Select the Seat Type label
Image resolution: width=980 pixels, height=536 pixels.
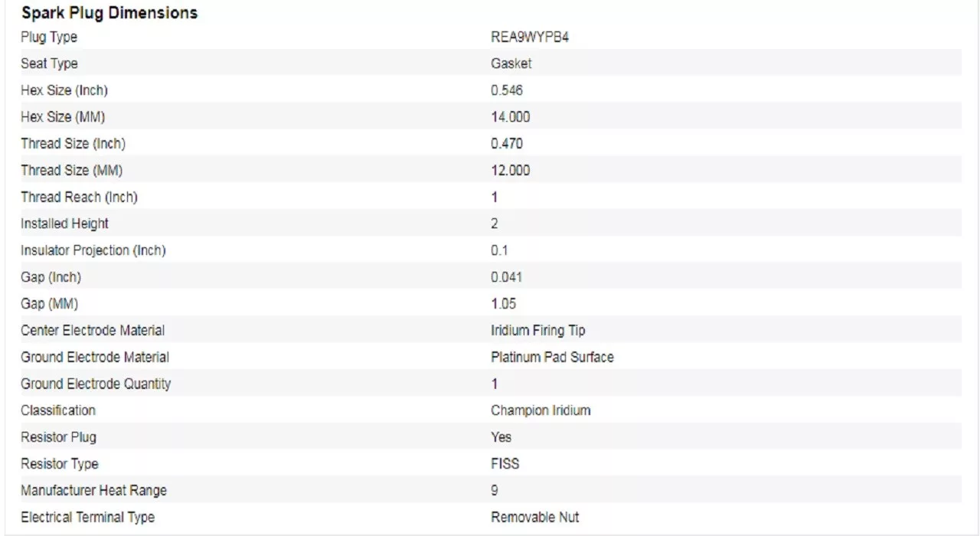click(49, 64)
